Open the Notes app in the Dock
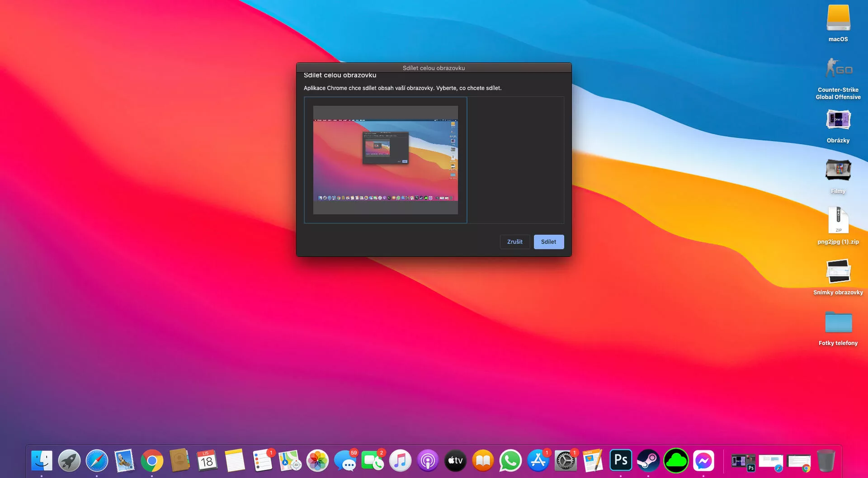This screenshot has width=868, height=478. [235, 461]
